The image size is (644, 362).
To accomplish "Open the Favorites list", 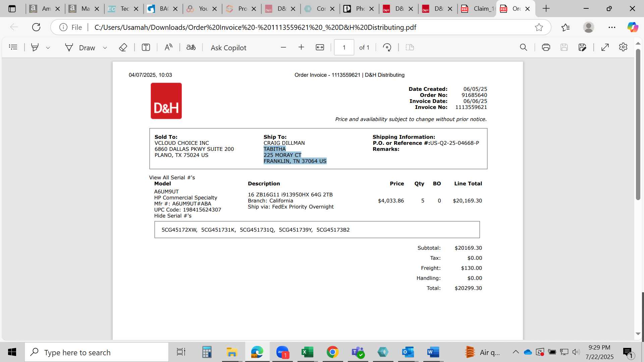I will [566, 27].
